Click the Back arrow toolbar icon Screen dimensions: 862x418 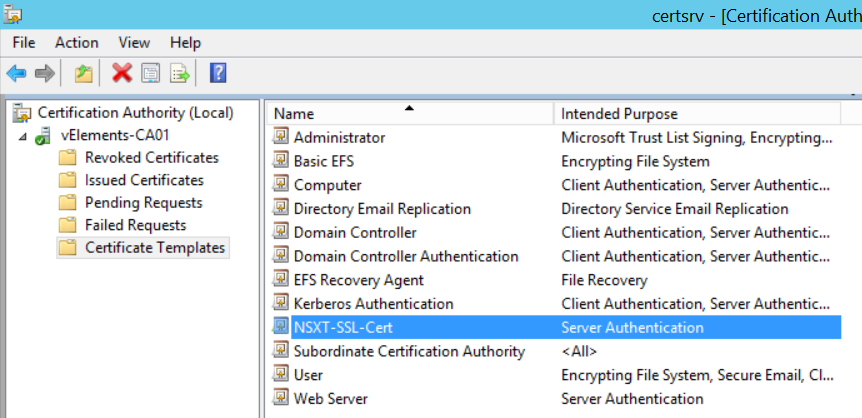(x=16, y=73)
